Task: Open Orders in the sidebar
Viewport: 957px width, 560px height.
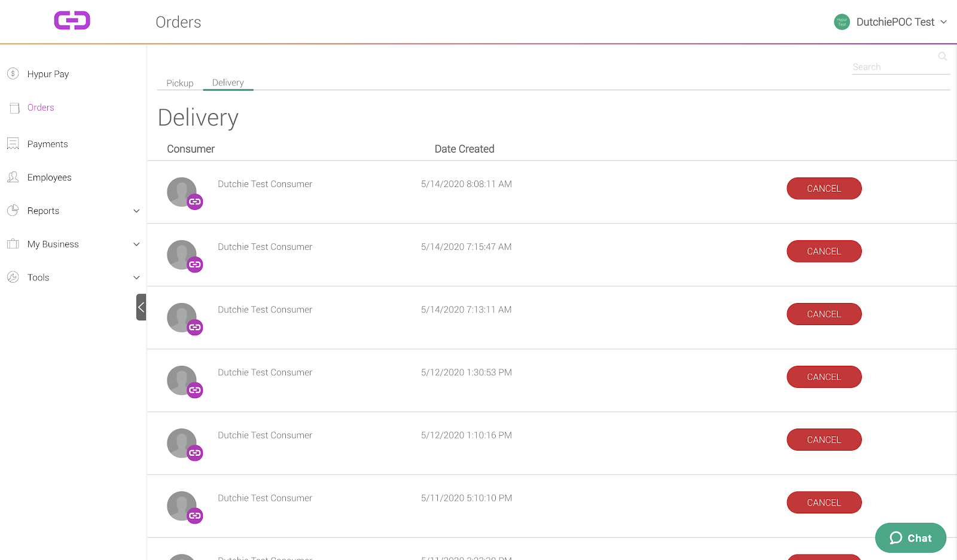Action: point(41,108)
